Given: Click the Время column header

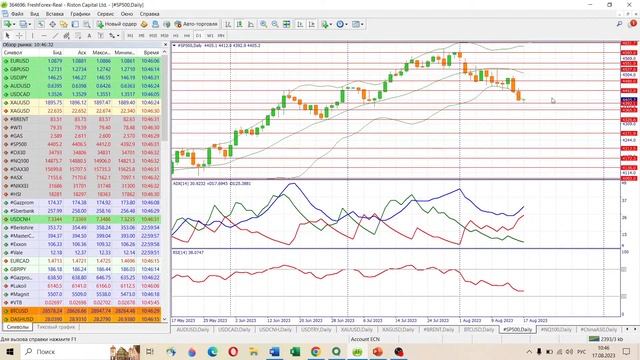Looking at the screenshot, I should (x=151, y=53).
